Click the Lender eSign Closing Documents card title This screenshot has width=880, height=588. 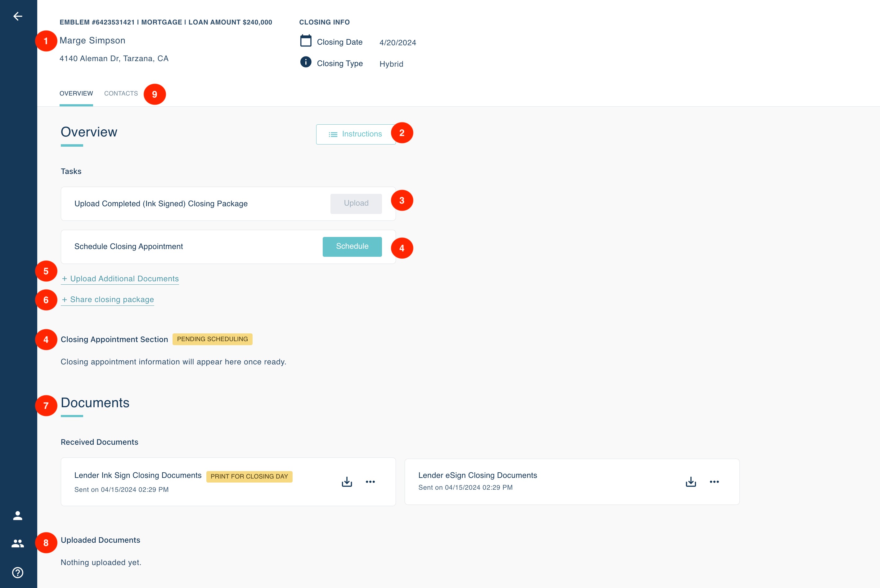click(x=478, y=475)
